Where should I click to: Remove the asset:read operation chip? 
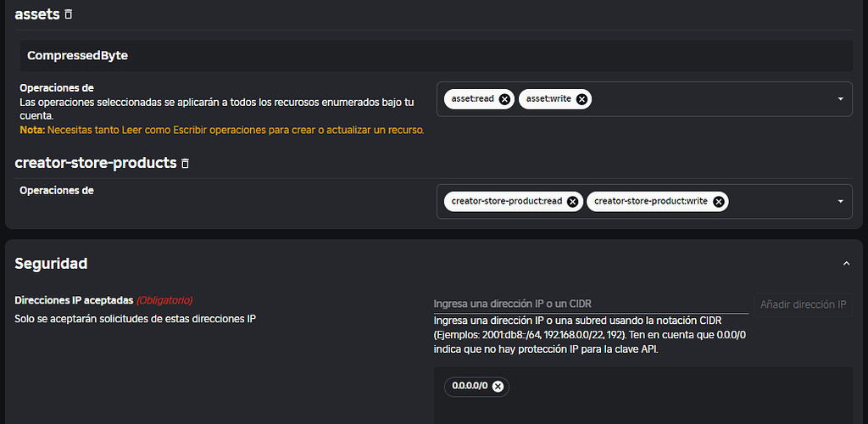click(x=505, y=99)
